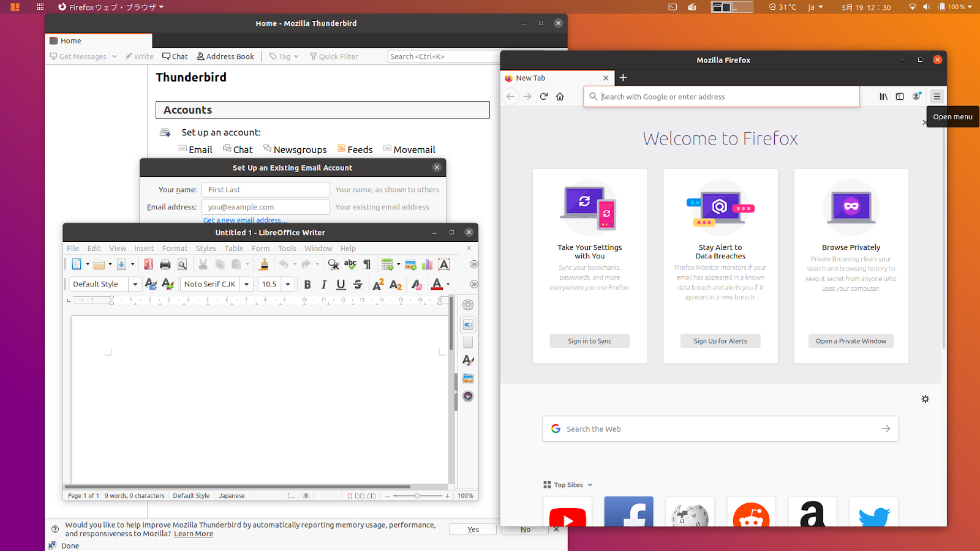Open Insert Table dropdown arrow in Writer
980x551 pixels.
coord(399,264)
